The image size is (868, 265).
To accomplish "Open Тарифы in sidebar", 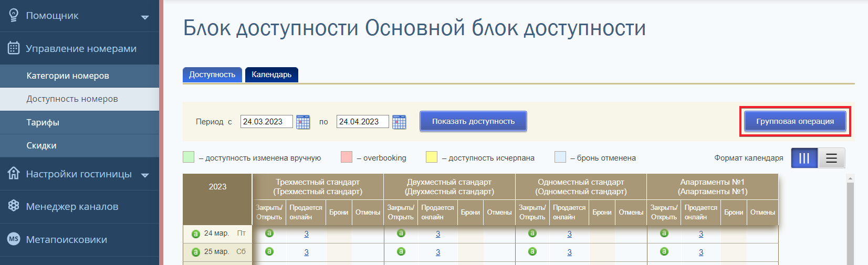I will [x=79, y=122].
